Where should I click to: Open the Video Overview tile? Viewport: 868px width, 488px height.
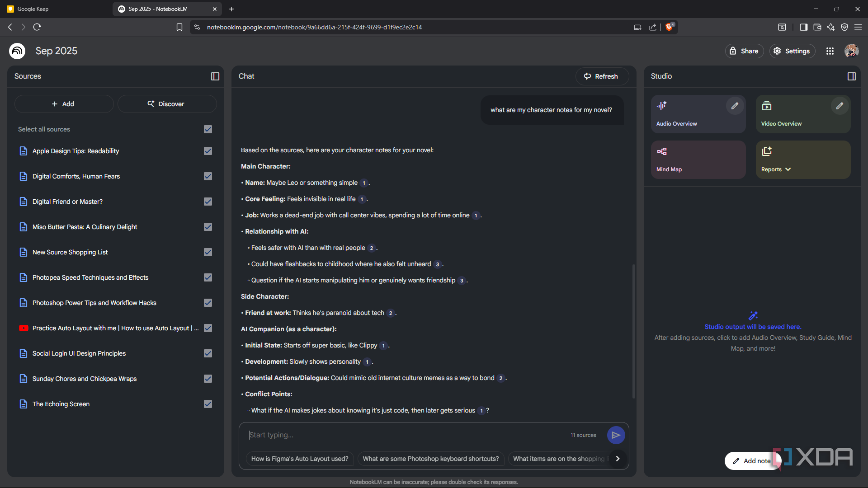803,114
